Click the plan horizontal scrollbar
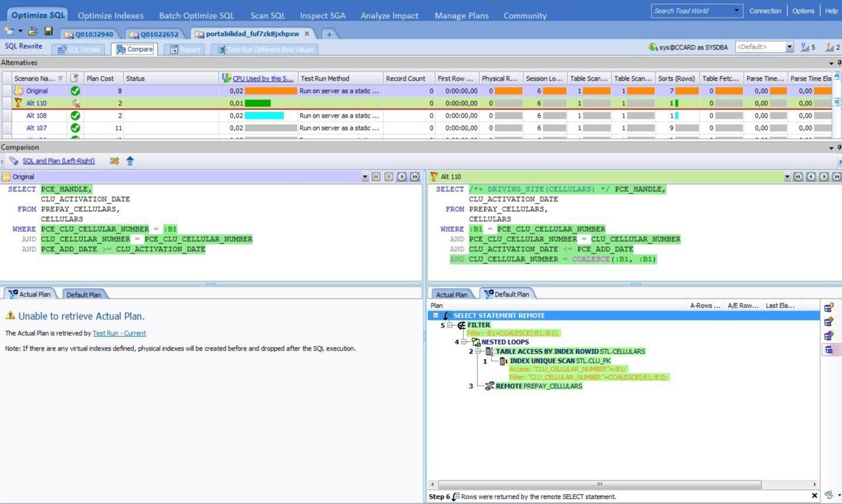The image size is (842, 504). pos(600,485)
